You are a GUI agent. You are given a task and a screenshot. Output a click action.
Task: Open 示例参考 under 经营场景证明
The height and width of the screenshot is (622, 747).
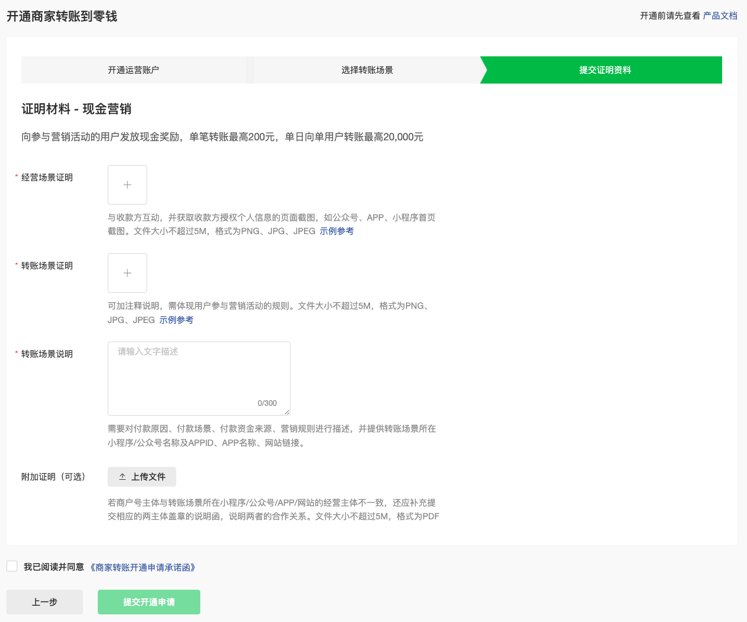(x=336, y=231)
